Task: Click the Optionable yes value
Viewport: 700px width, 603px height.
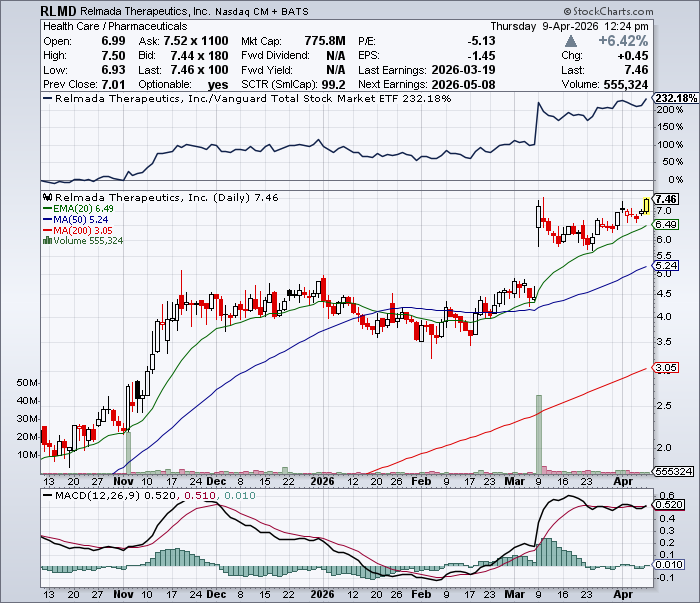Action: pos(218,84)
